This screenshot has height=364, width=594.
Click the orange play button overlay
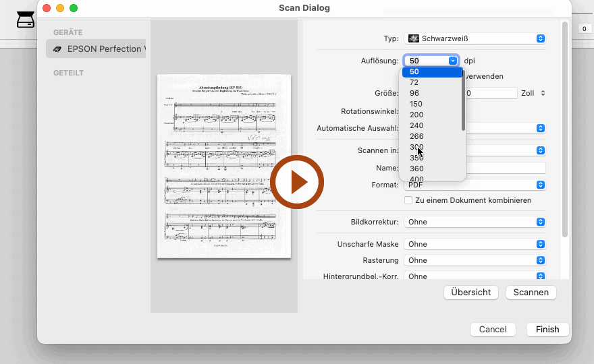[x=297, y=182]
